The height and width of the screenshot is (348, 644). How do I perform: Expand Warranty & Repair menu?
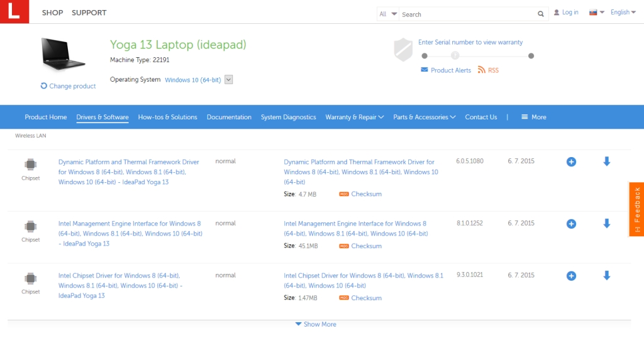tap(354, 117)
